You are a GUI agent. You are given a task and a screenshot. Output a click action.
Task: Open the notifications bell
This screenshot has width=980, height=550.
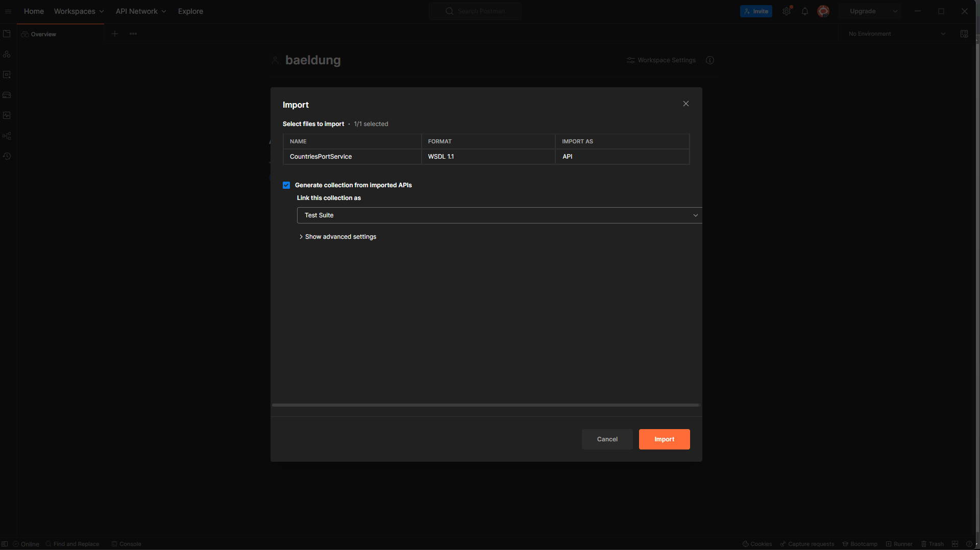[x=805, y=11]
